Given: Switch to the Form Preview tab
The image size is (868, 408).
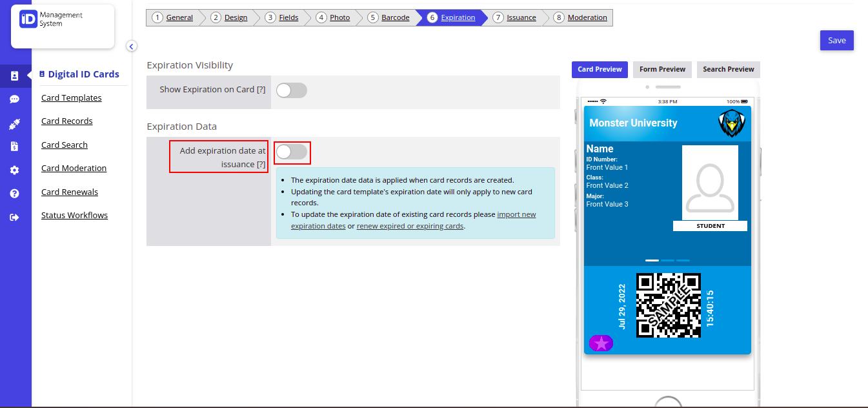Looking at the screenshot, I should (x=662, y=69).
